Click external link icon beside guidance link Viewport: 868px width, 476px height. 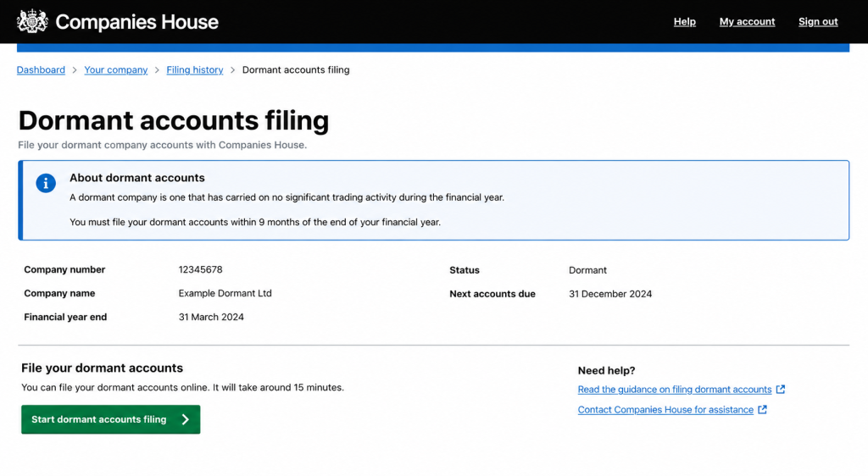pyautogui.click(x=781, y=390)
